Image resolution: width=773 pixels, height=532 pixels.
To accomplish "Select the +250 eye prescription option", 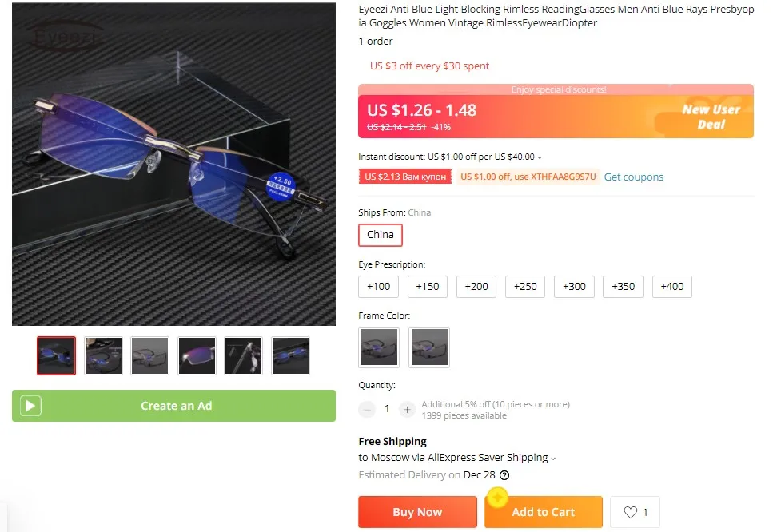I will click(x=525, y=287).
